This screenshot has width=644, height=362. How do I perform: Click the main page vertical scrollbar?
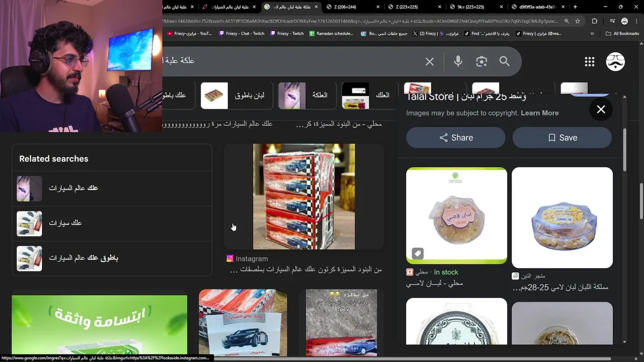point(641,201)
